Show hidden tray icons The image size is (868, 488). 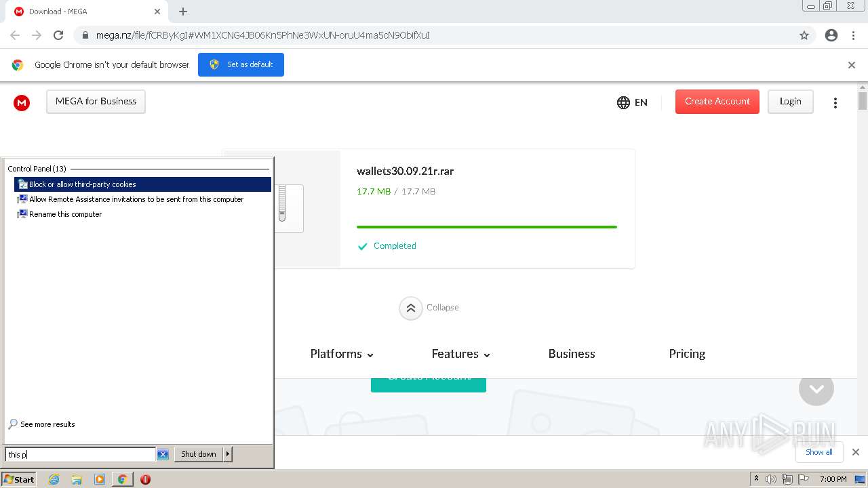click(756, 479)
